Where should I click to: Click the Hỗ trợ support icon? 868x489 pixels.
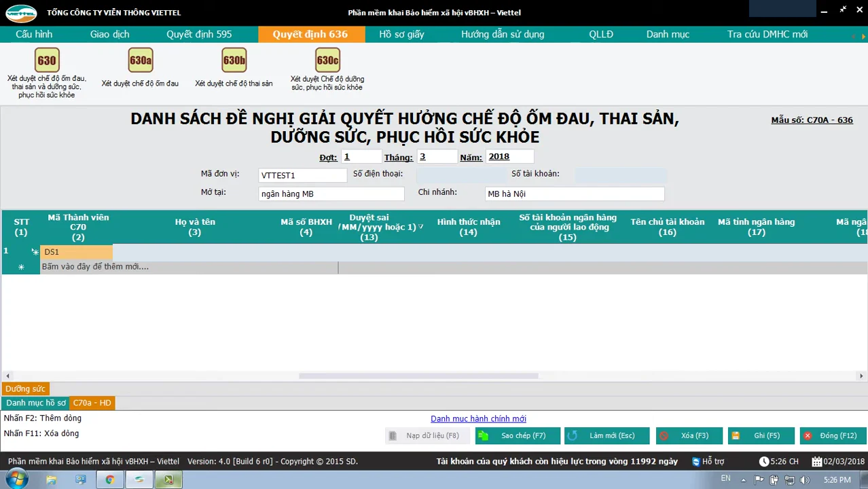696,461
